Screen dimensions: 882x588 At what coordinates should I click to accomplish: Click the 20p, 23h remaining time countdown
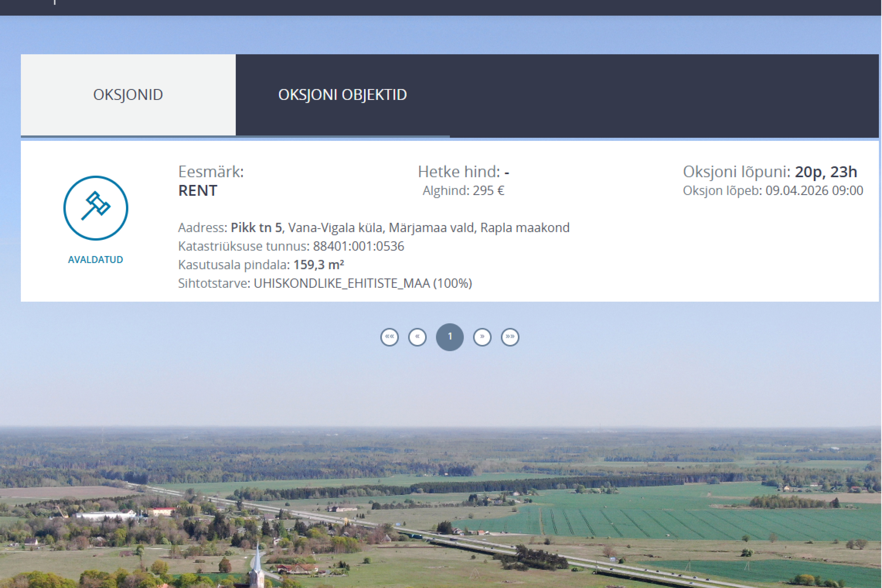click(x=826, y=172)
